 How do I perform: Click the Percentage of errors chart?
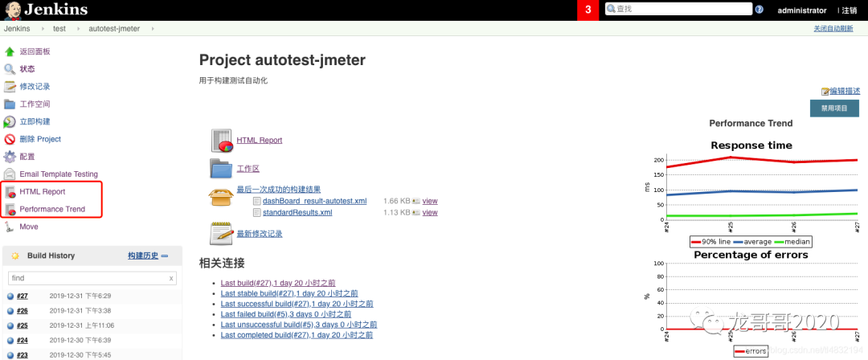pyautogui.click(x=751, y=304)
